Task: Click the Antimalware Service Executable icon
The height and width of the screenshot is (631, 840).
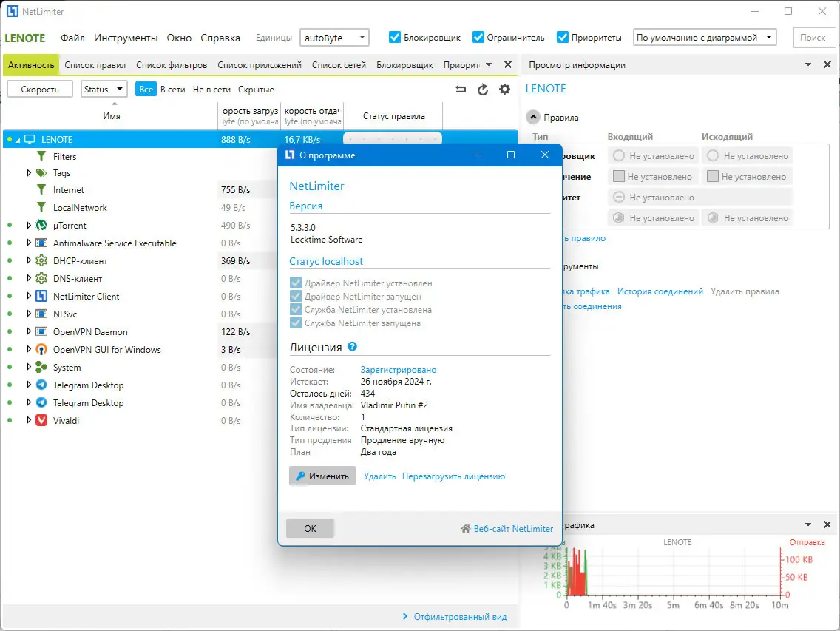Action: tap(41, 243)
